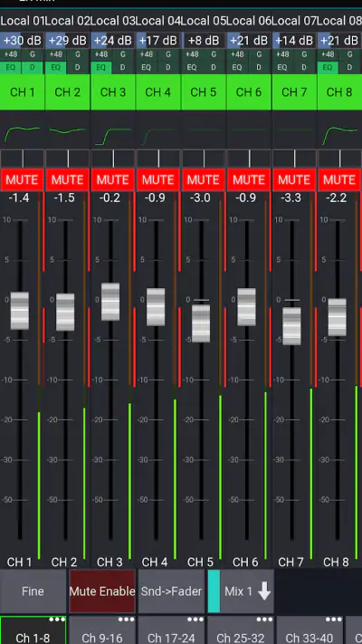Click the CH 4 +17 dB gain field
Image resolution: width=362 pixels, height=644 pixels.
158,41
